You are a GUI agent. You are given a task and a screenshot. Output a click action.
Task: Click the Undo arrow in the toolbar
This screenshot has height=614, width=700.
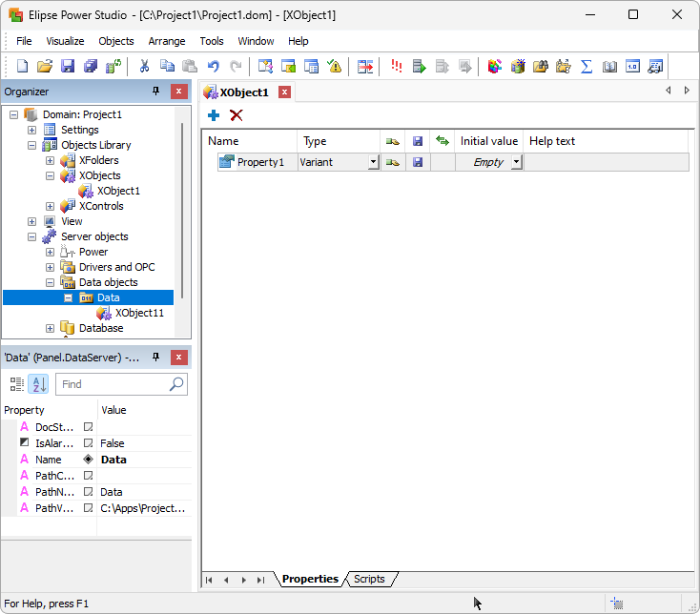[x=213, y=66]
